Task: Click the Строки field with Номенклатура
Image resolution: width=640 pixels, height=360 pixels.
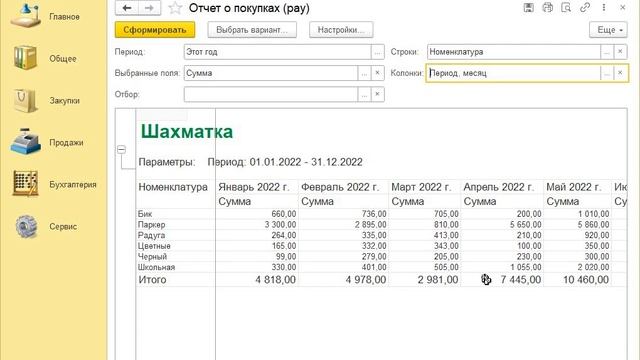Action: point(513,52)
